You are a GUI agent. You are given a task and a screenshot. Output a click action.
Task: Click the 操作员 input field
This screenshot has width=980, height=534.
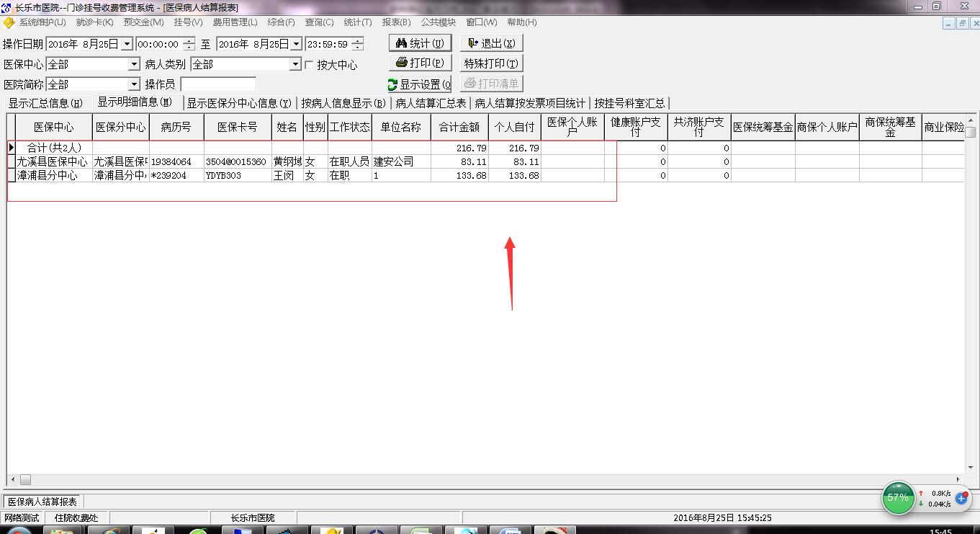tap(218, 84)
